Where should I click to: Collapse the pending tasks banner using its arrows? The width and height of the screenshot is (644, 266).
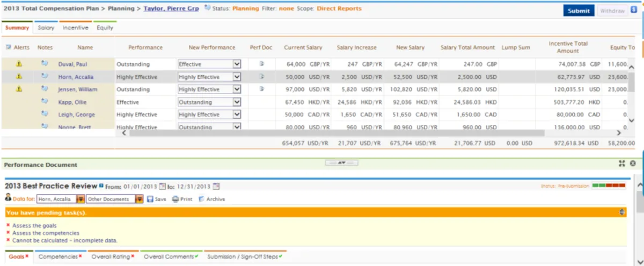tap(622, 212)
